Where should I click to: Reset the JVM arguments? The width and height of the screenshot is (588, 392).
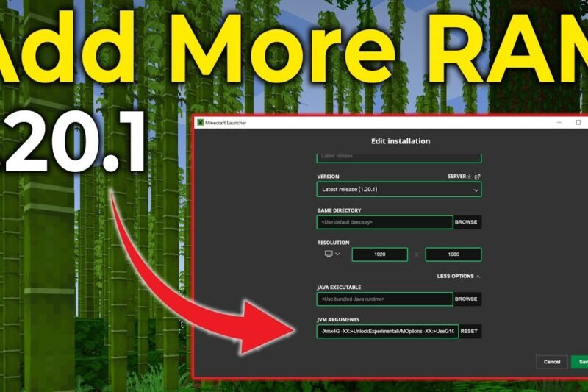[469, 331]
